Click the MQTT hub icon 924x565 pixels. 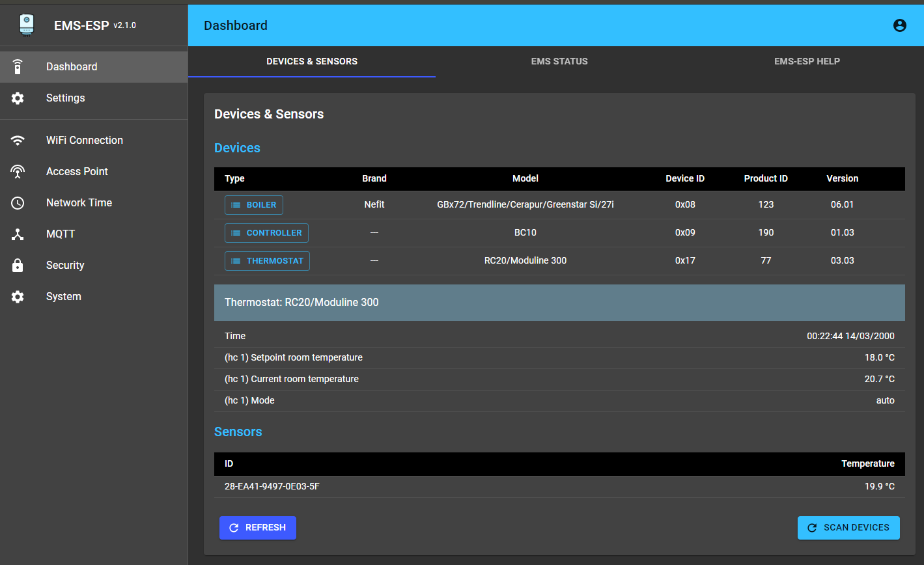point(18,234)
